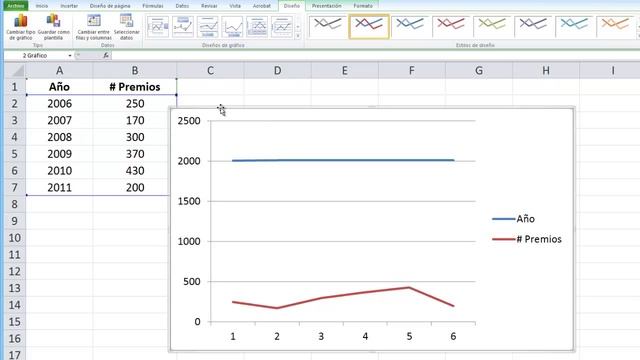Expand the chart layouts gallery
The width and height of the screenshot is (640, 360).
[298, 36]
